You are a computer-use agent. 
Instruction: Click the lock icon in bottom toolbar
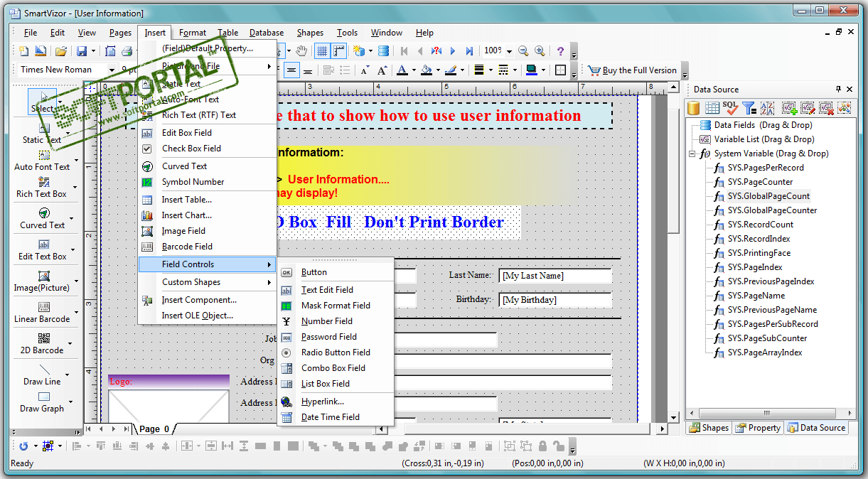pos(542,446)
